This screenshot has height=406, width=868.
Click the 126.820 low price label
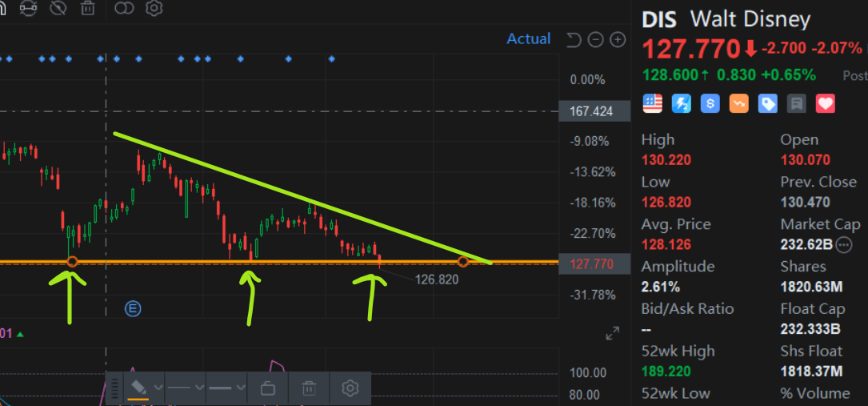[x=437, y=279]
